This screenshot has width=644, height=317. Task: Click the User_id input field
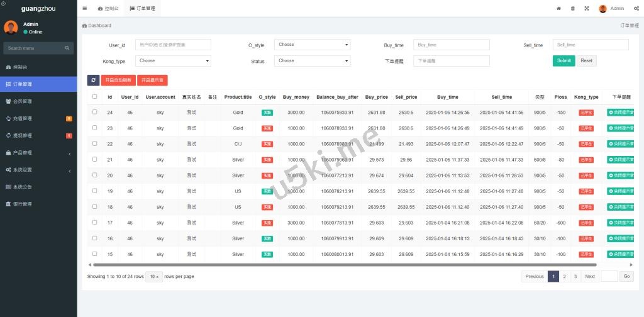173,45
